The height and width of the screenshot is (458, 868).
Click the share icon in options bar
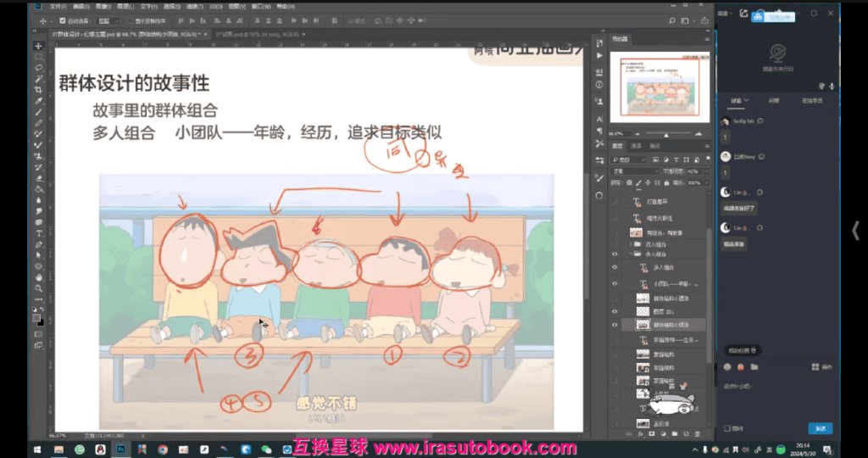(704, 21)
